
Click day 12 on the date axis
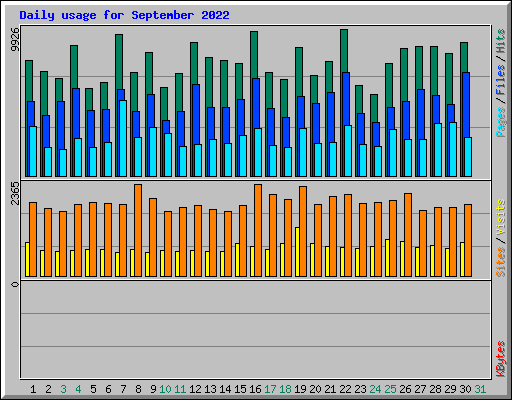195,389
